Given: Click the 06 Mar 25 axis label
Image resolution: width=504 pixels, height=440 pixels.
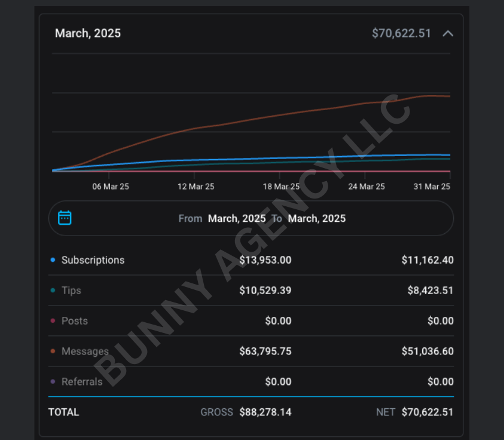Looking at the screenshot, I should tap(111, 187).
